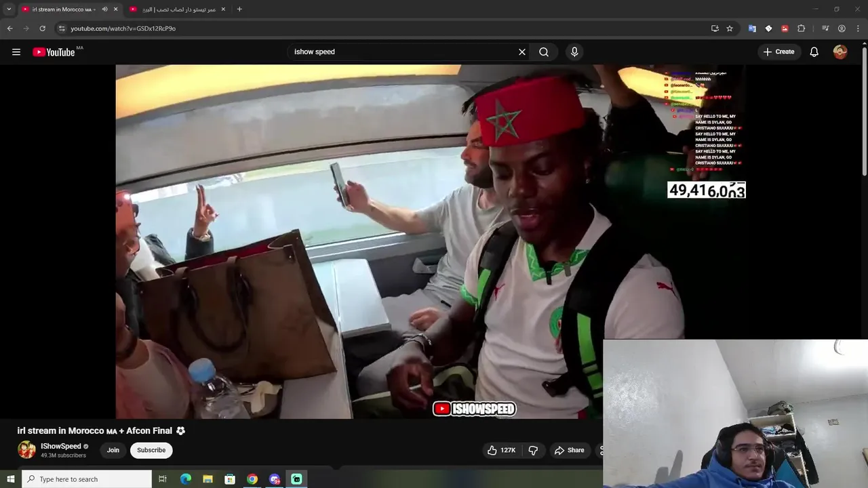Dislike the video
The image size is (868, 488).
coord(534,450)
